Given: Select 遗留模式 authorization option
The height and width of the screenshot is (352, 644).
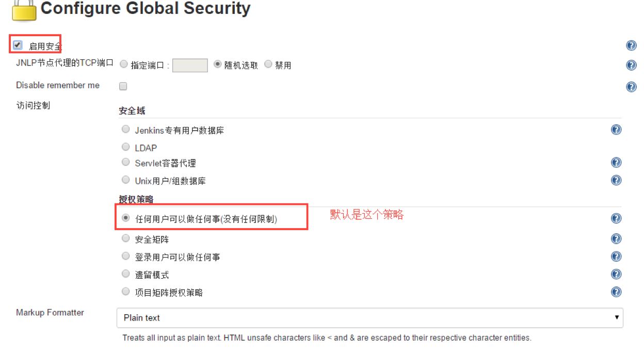Looking at the screenshot, I should (125, 274).
